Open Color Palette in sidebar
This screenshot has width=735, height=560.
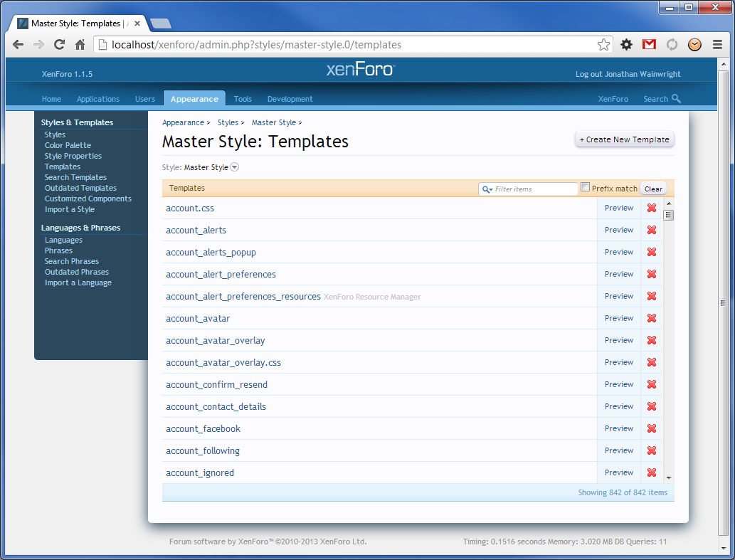[68, 145]
